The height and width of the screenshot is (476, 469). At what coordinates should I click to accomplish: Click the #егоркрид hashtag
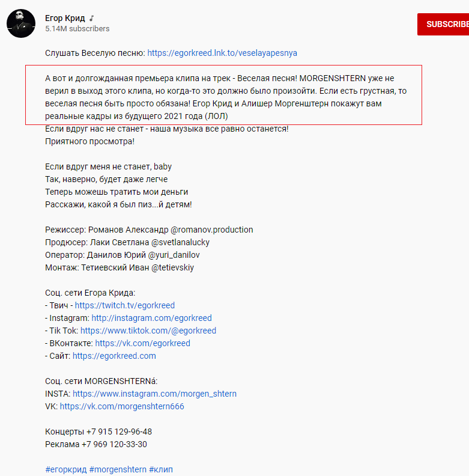click(66, 469)
